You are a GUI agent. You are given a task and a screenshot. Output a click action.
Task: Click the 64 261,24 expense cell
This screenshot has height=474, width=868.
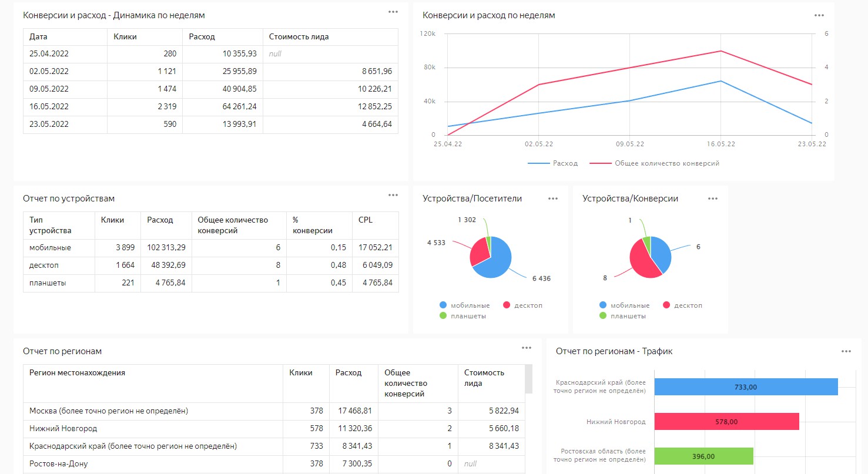pos(223,107)
